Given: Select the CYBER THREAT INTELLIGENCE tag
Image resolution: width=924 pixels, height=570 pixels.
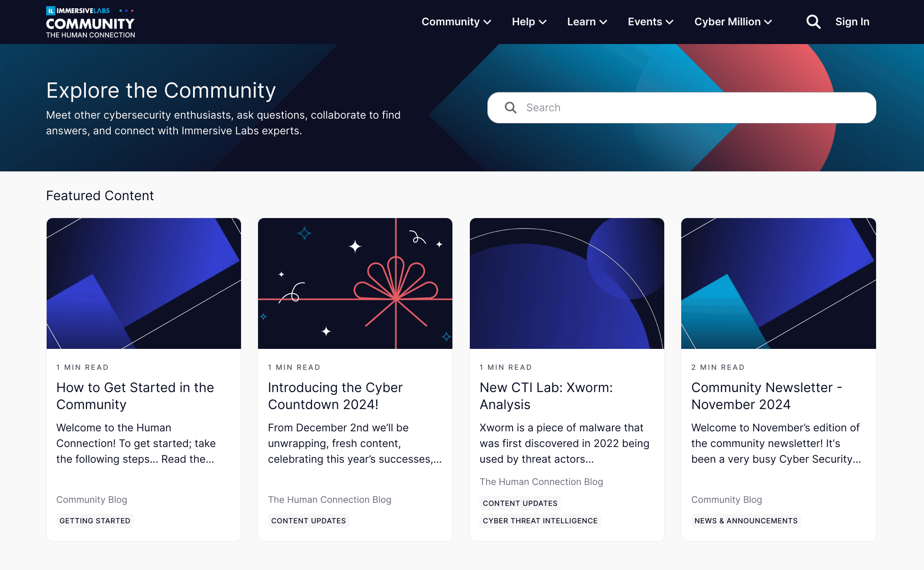Looking at the screenshot, I should 540,521.
